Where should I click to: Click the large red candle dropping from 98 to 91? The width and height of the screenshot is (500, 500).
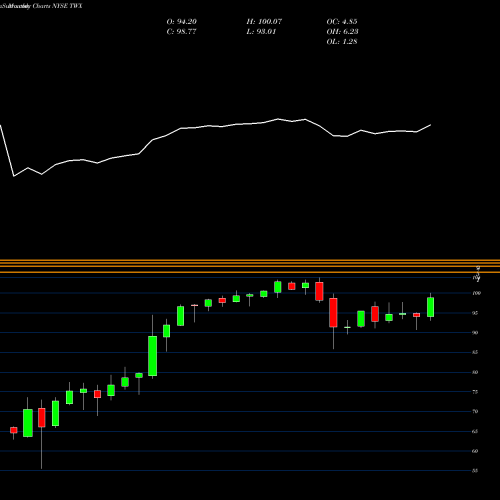(x=333, y=312)
